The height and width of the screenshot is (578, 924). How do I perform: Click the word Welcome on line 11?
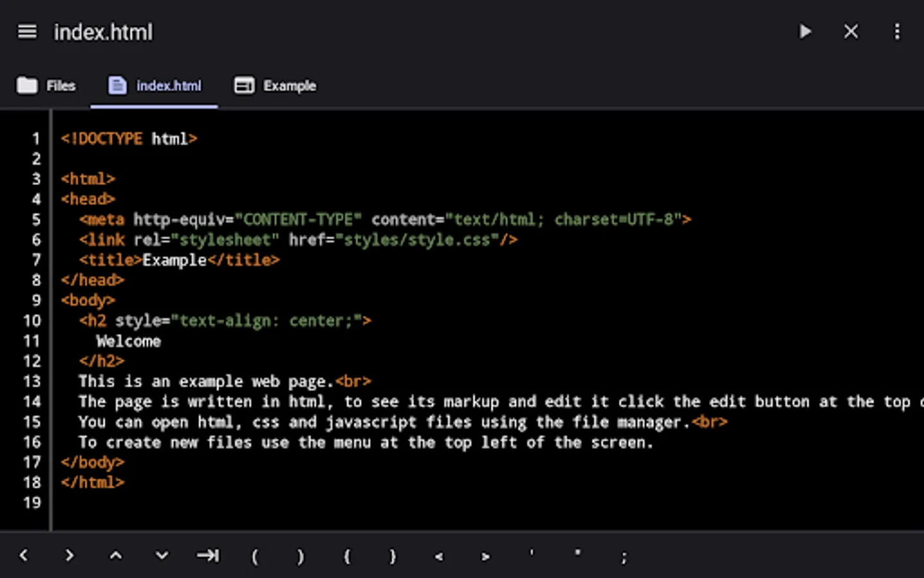tap(128, 341)
